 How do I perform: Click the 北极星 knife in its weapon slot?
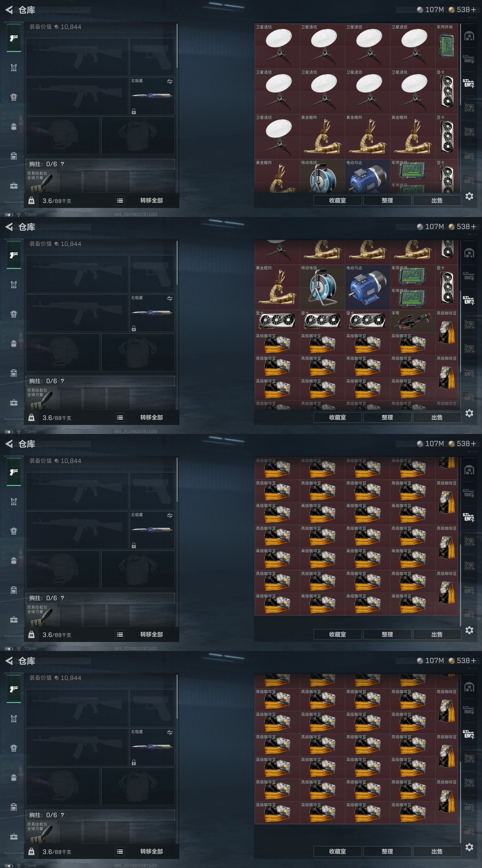coord(152,96)
